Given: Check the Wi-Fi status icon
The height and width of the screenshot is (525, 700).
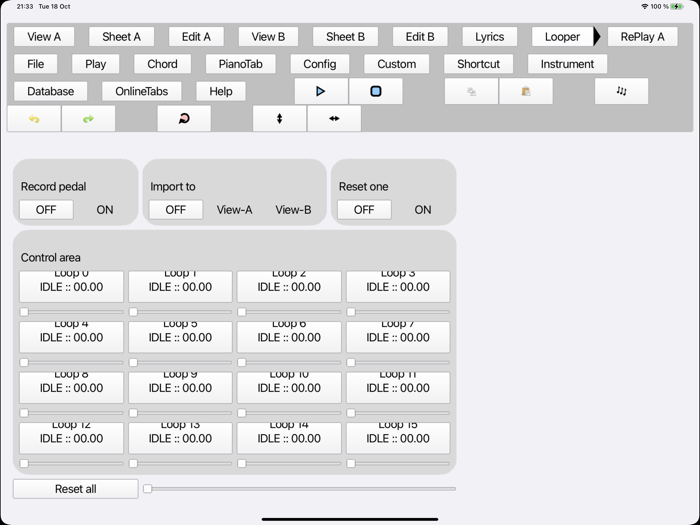Looking at the screenshot, I should point(645,7).
